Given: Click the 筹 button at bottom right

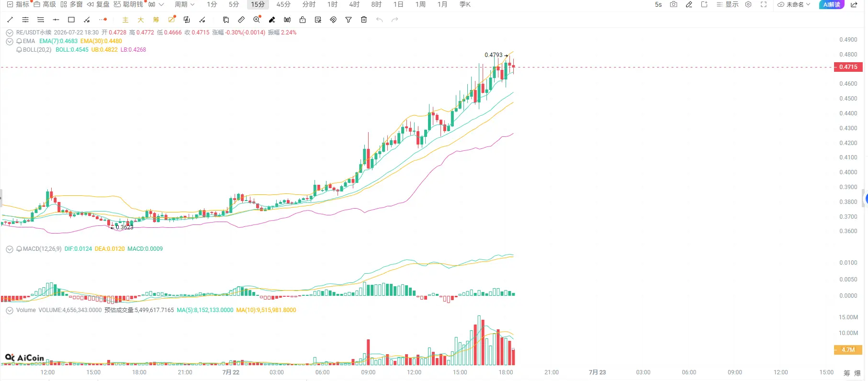Looking at the screenshot, I should [847, 373].
